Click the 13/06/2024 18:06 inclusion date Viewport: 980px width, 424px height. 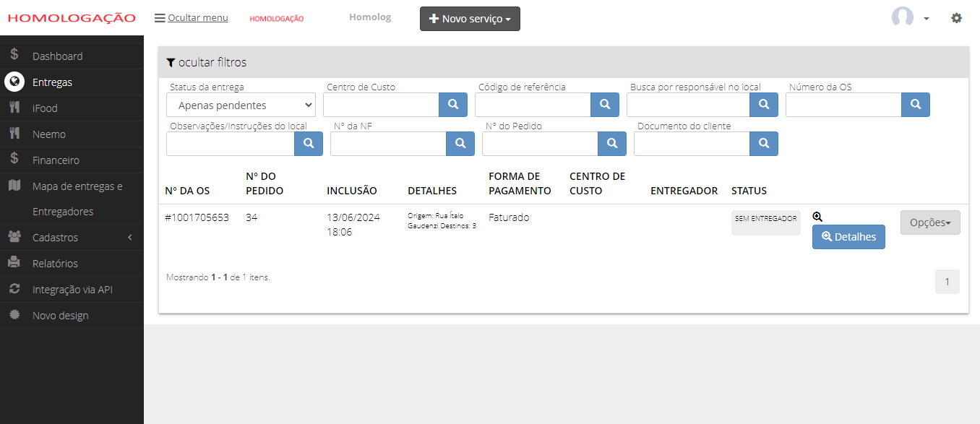click(353, 225)
